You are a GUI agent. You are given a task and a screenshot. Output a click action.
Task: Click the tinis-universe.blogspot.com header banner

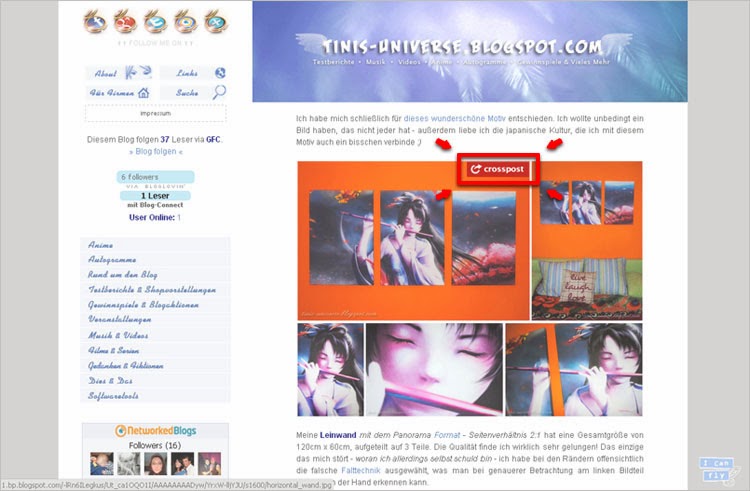coord(470,51)
